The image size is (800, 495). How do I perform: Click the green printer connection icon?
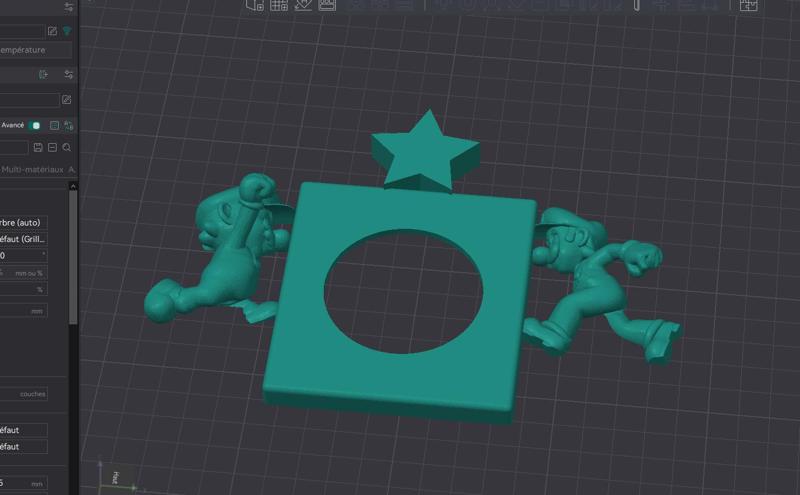pos(67,31)
